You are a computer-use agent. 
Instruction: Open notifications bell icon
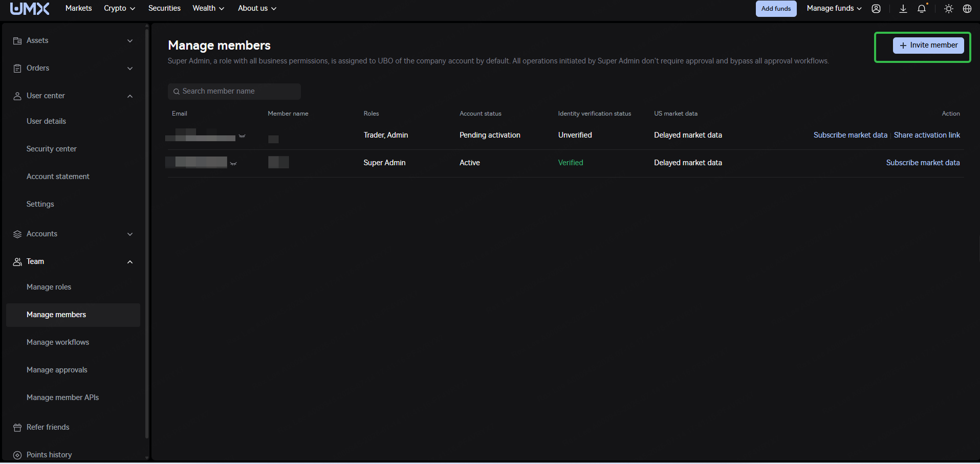pyautogui.click(x=922, y=9)
